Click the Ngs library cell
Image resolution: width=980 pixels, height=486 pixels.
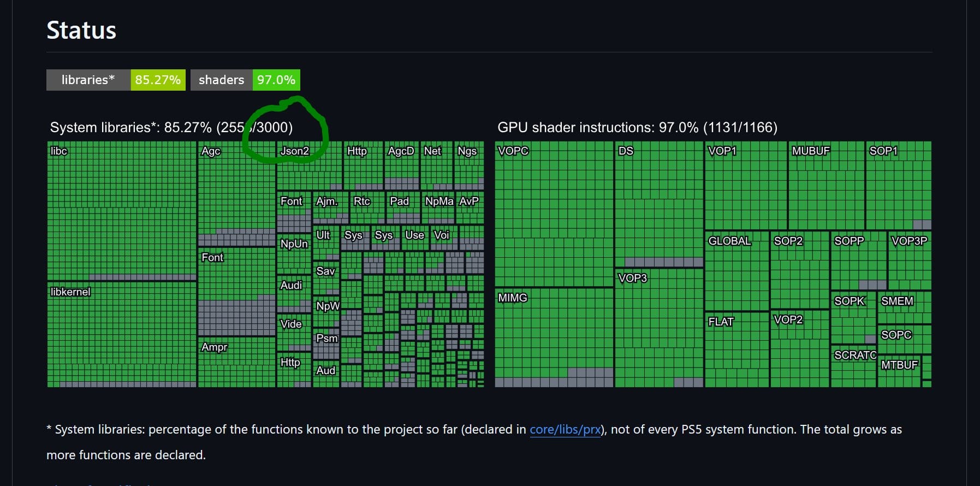point(469,165)
